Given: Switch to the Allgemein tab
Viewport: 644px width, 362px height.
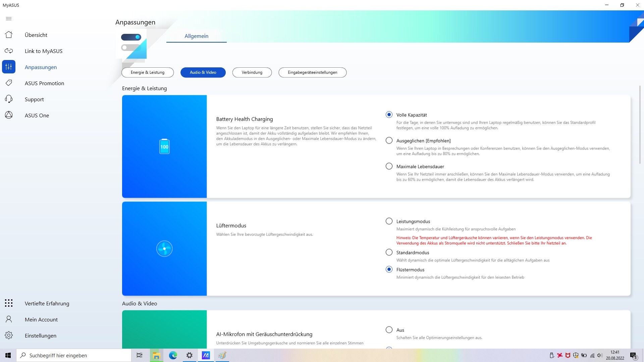Looking at the screenshot, I should [x=197, y=36].
